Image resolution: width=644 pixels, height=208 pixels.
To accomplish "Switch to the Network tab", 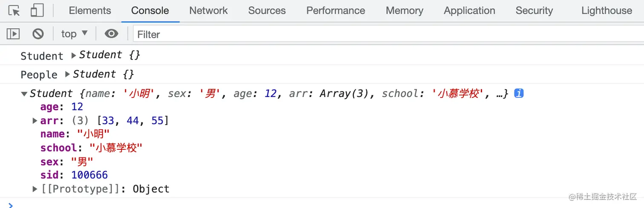I will (x=208, y=11).
